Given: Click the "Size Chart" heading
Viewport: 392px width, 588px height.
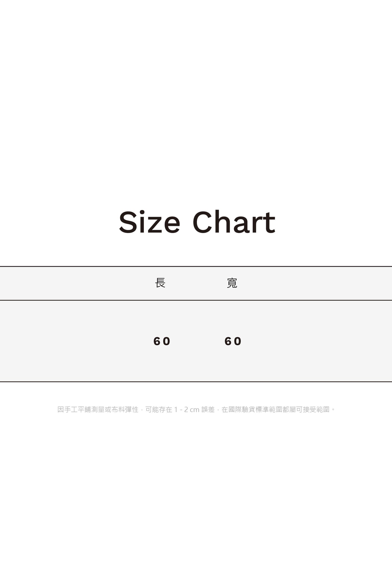Looking at the screenshot, I should pyautogui.click(x=197, y=222).
